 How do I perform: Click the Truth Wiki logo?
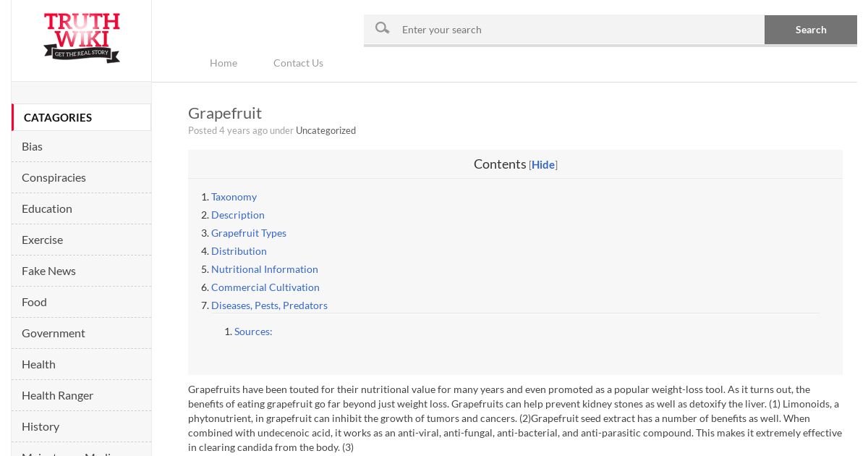click(x=82, y=38)
